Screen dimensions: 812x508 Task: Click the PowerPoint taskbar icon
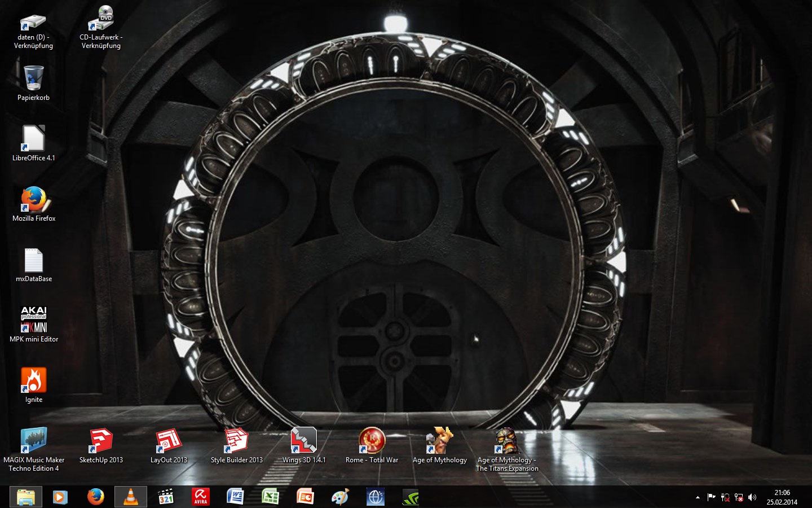coord(305,497)
